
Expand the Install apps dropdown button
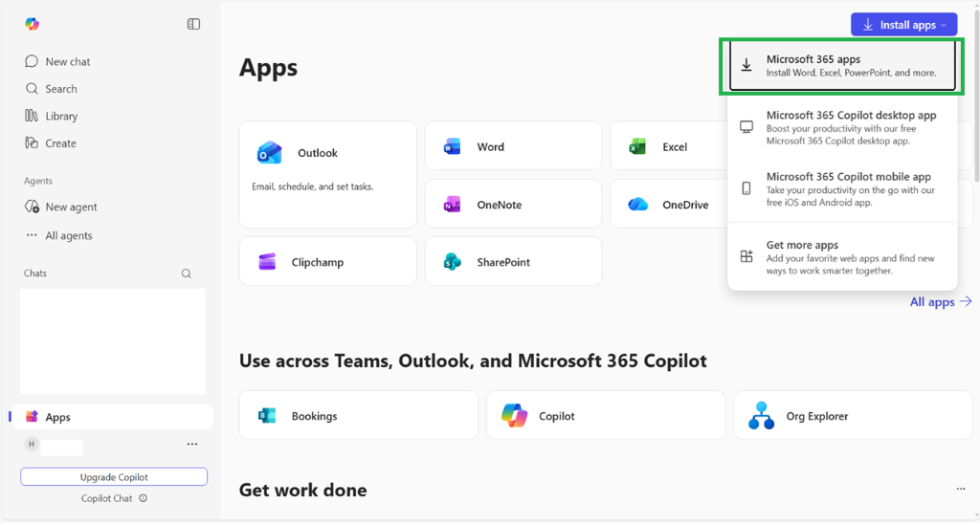click(903, 24)
